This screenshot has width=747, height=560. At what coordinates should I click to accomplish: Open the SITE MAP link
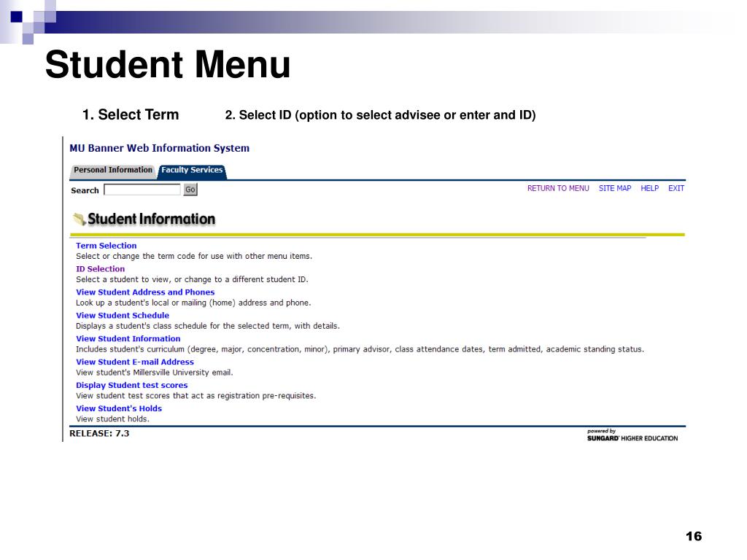point(614,188)
